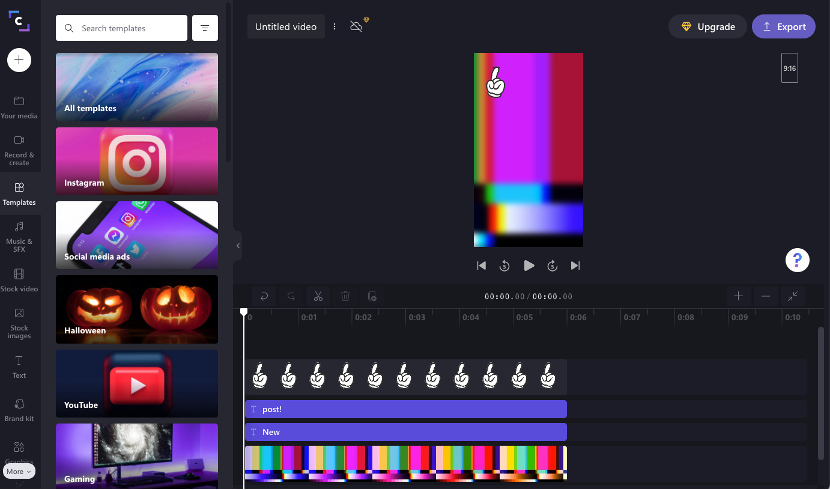This screenshot has height=490, width=830.
Task: Select the 'post!' text clip
Action: [405, 409]
